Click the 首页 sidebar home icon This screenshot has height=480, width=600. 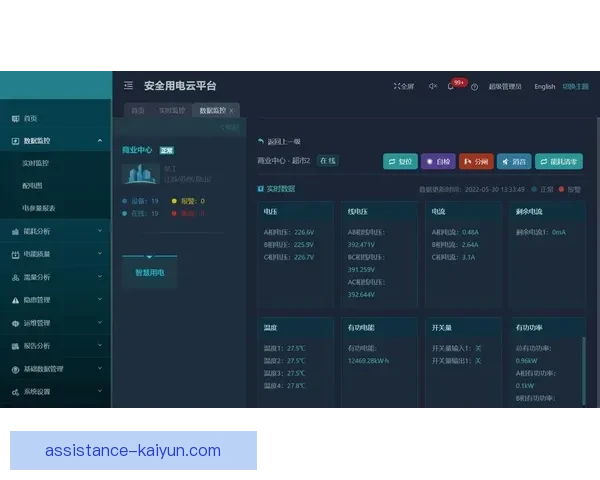(15, 119)
